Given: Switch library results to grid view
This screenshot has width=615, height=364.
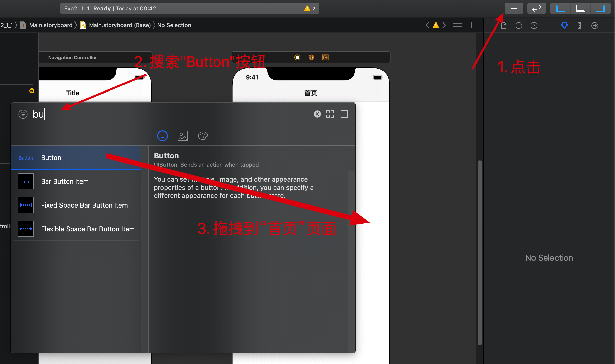Looking at the screenshot, I should pyautogui.click(x=330, y=114).
